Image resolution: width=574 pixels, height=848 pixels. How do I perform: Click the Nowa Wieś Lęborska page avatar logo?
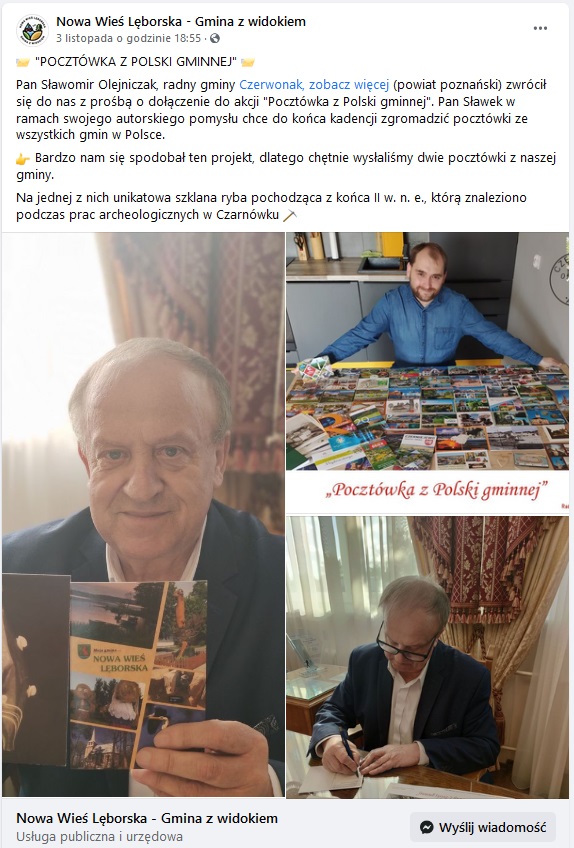coord(32,30)
